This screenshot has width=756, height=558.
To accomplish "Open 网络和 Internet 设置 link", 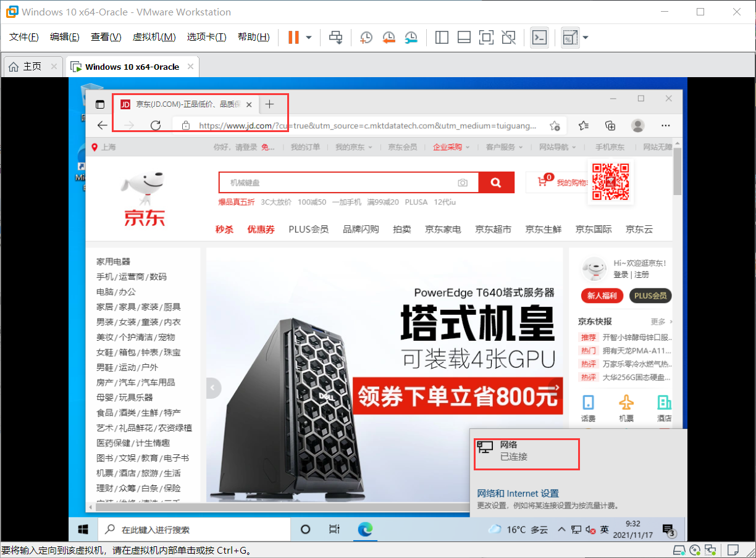I will pyautogui.click(x=518, y=493).
